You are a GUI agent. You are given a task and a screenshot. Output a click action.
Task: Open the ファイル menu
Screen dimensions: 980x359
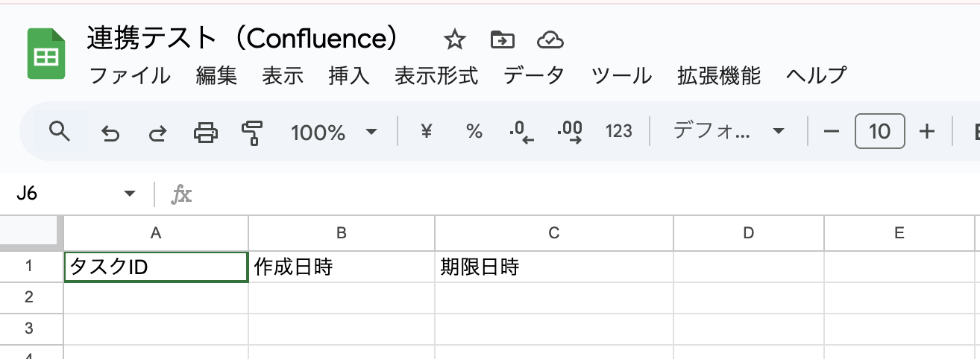130,75
